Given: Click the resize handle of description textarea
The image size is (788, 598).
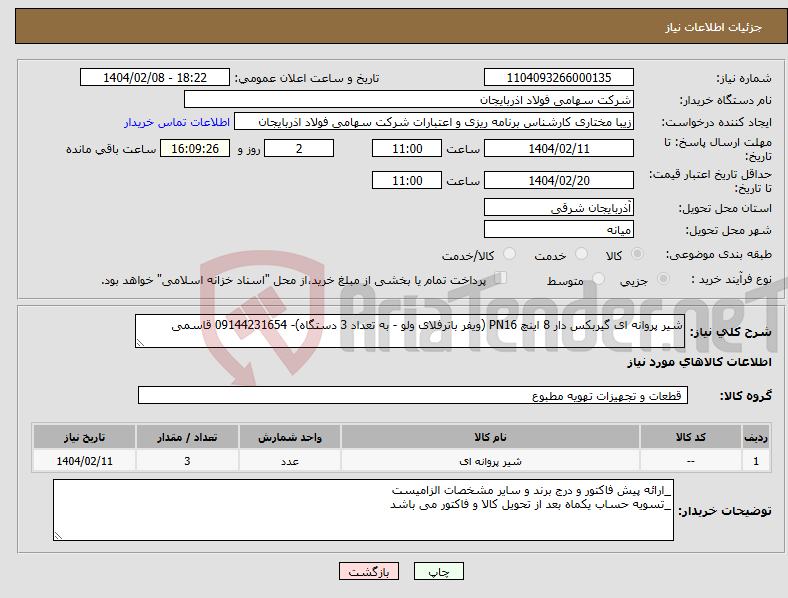Looking at the screenshot, I should pyautogui.click(x=140, y=343).
